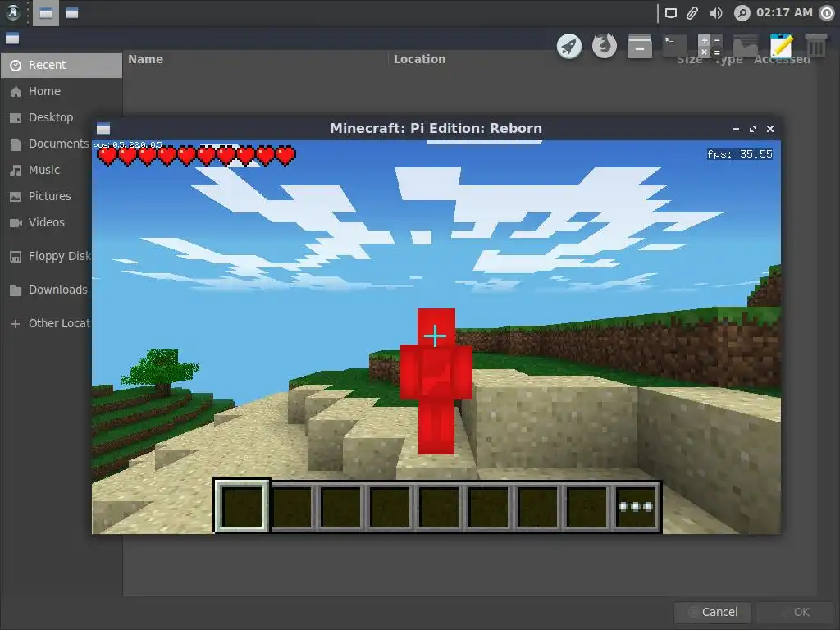This screenshot has width=840, height=630.
Task: Select Floppy Disk in the sidebar
Action: [47, 257]
